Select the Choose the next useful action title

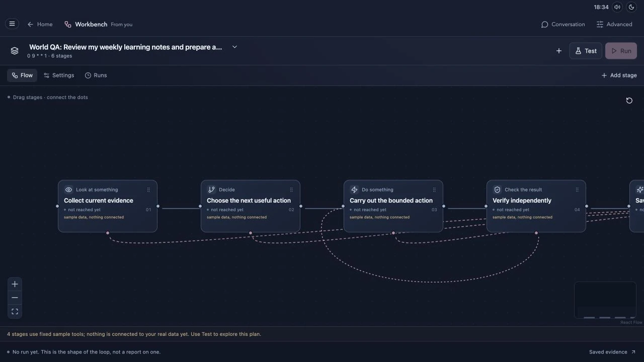249,201
